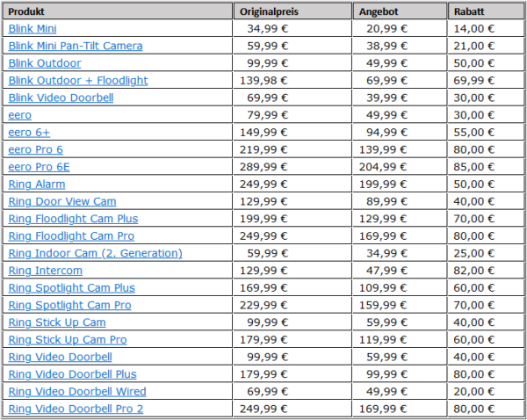
Task: Open the Ring Video Doorbell link
Action: pyautogui.click(x=60, y=357)
